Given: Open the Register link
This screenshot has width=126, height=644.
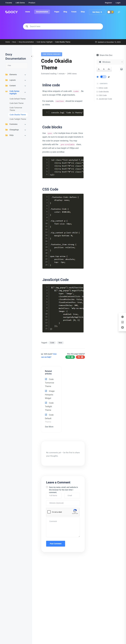Looking at the screenshot, I should coord(109,3).
